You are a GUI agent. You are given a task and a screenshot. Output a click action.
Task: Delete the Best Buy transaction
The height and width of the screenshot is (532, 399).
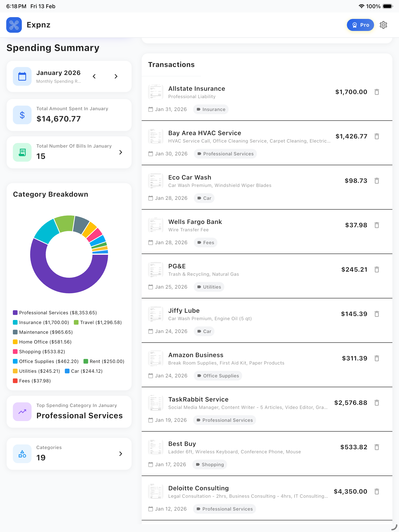tap(377, 447)
